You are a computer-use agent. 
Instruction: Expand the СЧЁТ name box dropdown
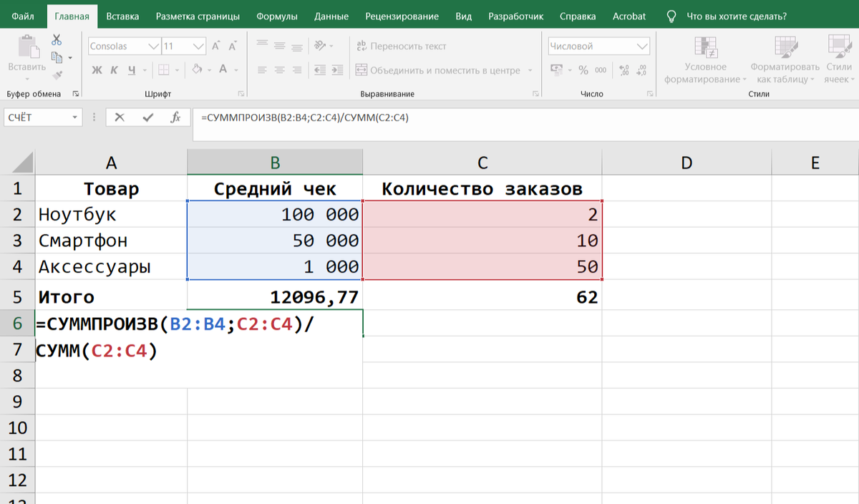click(74, 117)
